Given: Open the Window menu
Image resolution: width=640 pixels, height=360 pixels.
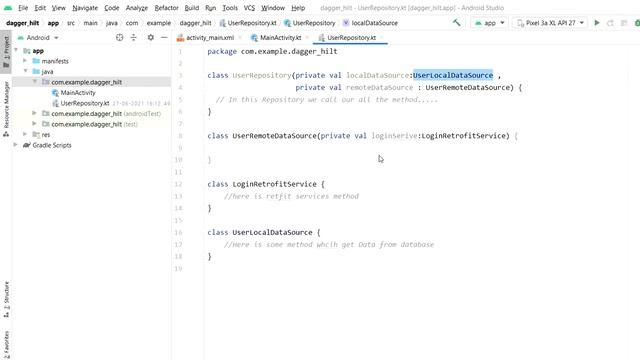Looking at the screenshot, I should [x=273, y=8].
